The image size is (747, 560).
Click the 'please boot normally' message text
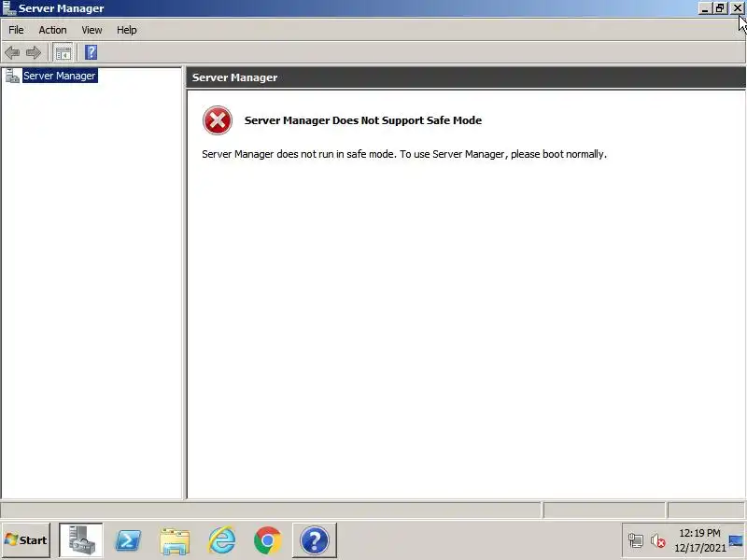coord(558,154)
